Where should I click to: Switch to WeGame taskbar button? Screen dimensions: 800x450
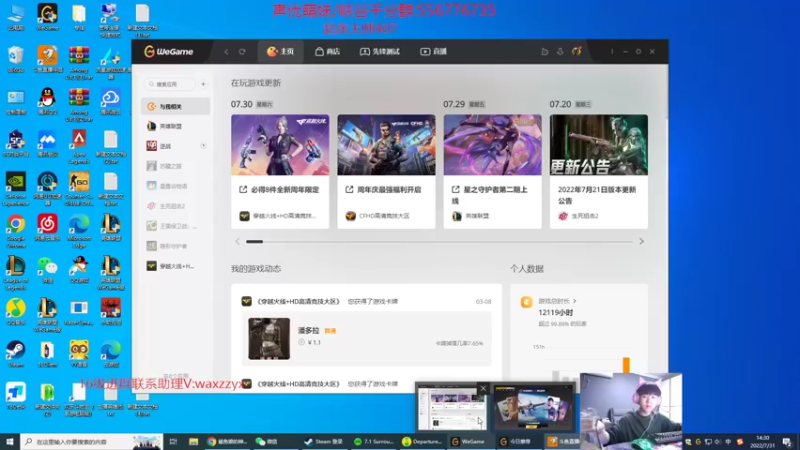tap(469, 441)
